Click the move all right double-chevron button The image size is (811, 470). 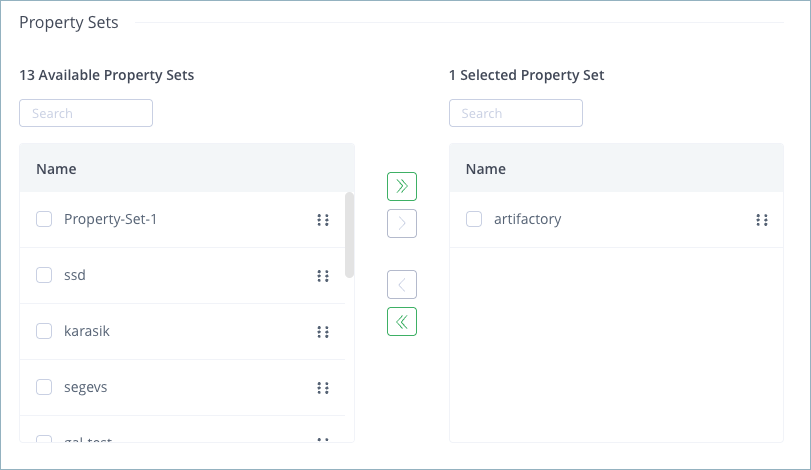(x=402, y=187)
